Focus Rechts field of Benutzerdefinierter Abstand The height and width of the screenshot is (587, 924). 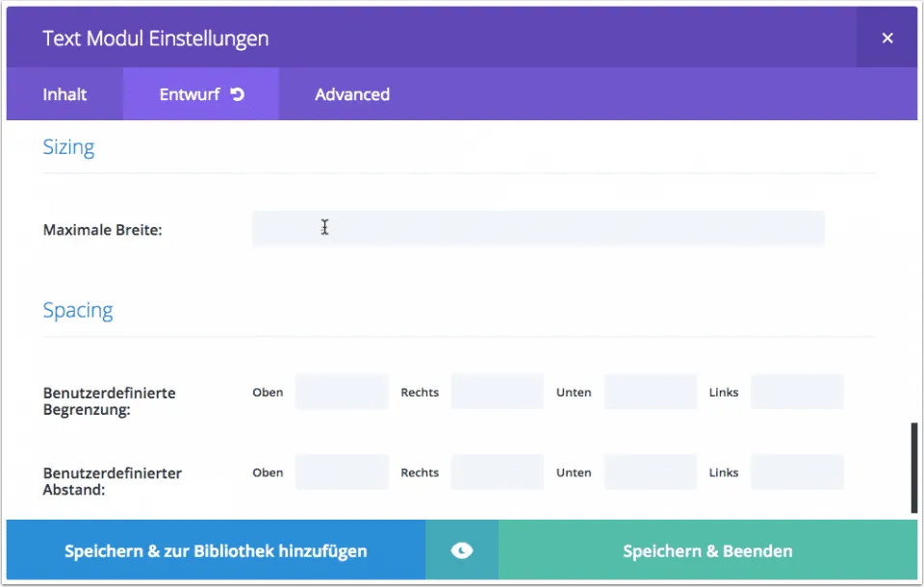point(497,472)
